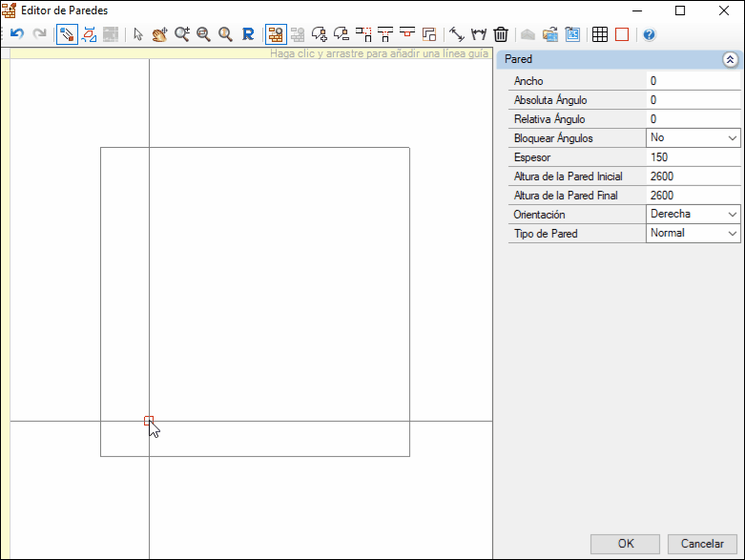This screenshot has height=560, width=745.
Task: Click the Pared panel header title
Action: [x=518, y=59]
